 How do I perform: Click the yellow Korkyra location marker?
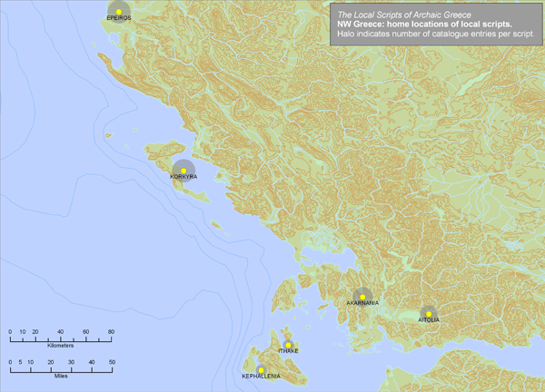coord(183,171)
